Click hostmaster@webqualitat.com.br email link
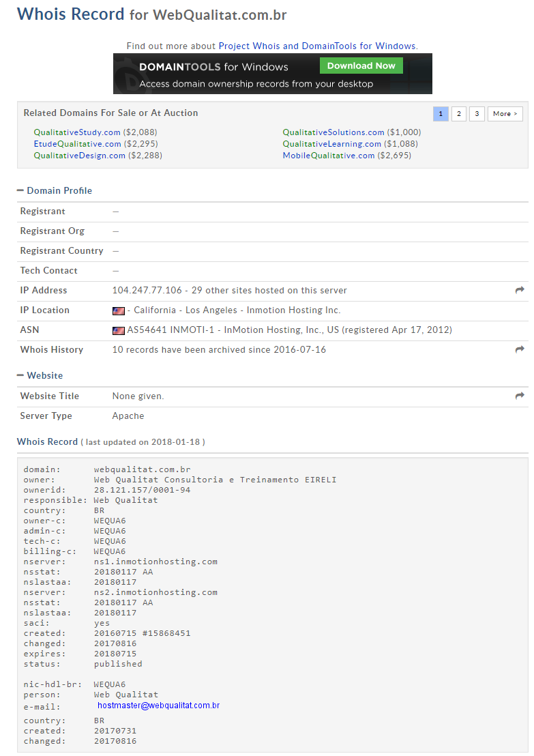This screenshot has width=534, height=756. click(158, 705)
